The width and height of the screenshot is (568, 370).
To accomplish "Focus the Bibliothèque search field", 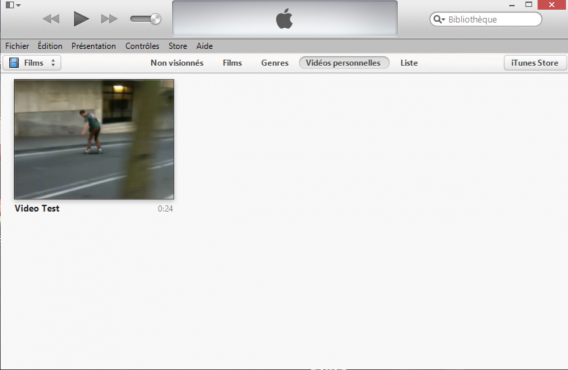I will pos(485,19).
